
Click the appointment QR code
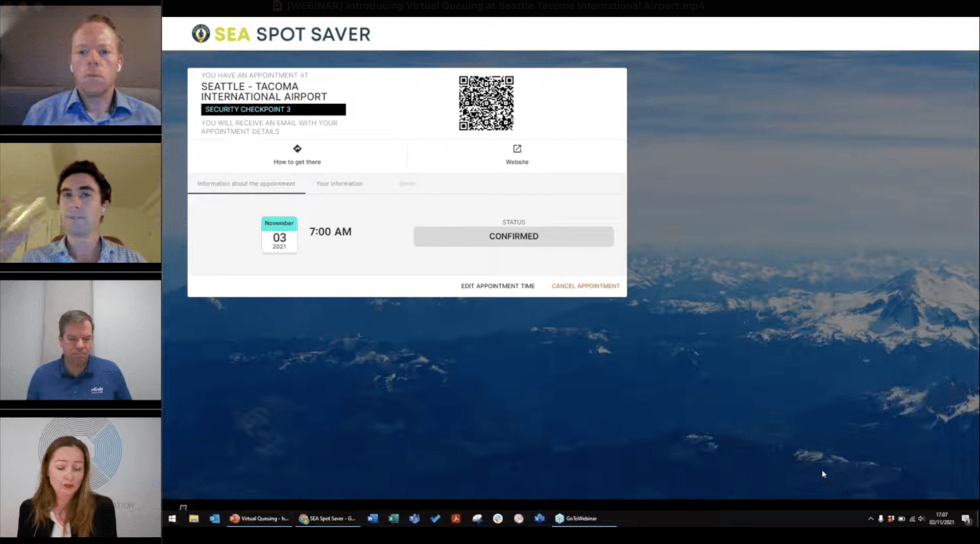[x=486, y=103]
